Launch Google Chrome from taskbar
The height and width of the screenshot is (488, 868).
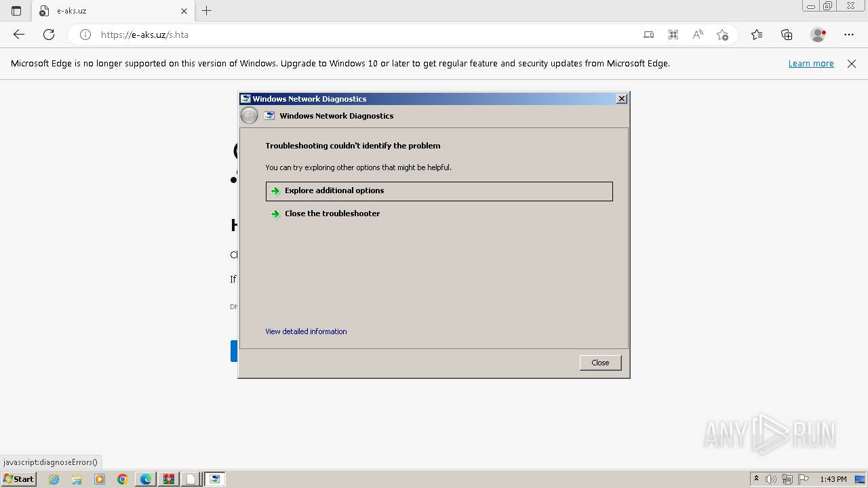(x=123, y=479)
